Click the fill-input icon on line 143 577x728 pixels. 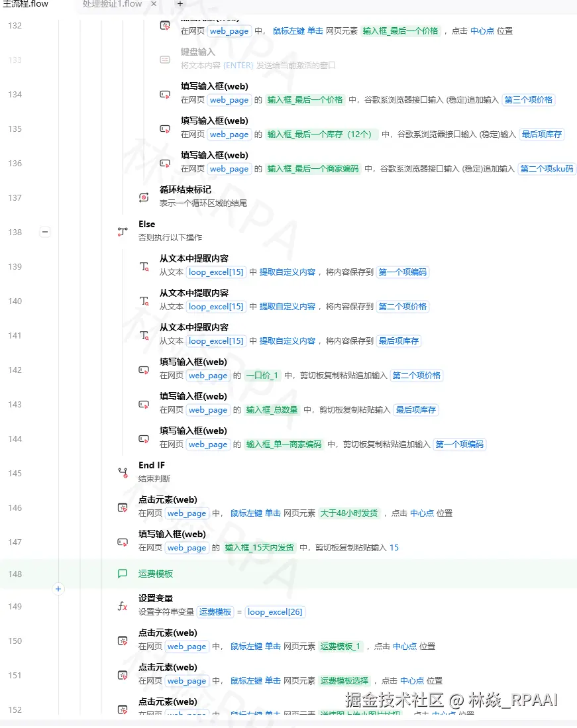pyautogui.click(x=144, y=404)
